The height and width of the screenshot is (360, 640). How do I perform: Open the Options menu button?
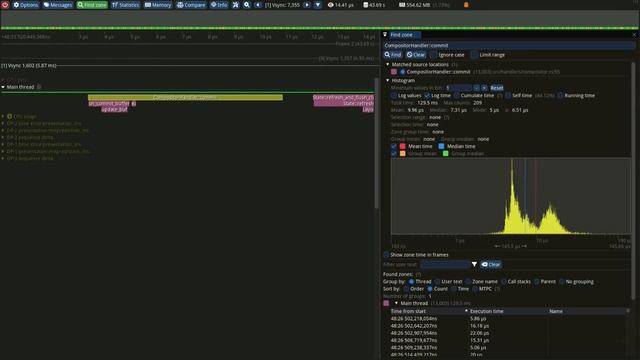click(x=26, y=5)
